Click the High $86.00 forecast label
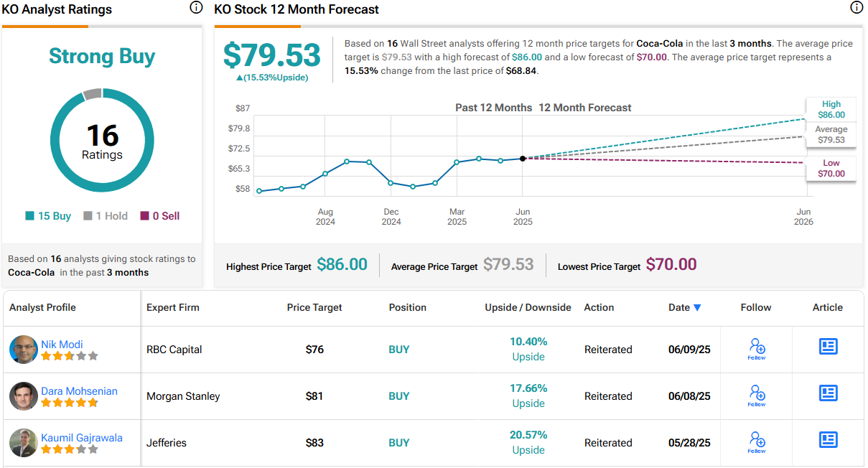 point(831,109)
